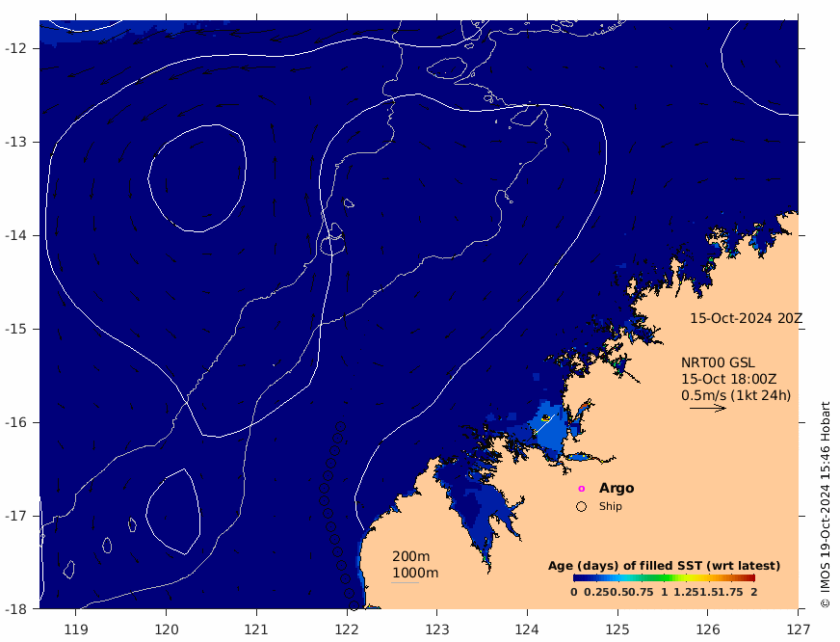Click the magenta Argo legend circle

click(x=581, y=489)
